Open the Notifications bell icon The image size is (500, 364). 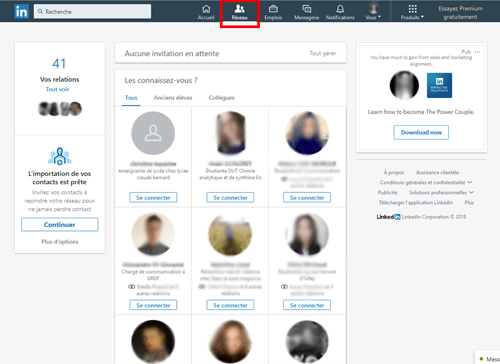point(340,12)
